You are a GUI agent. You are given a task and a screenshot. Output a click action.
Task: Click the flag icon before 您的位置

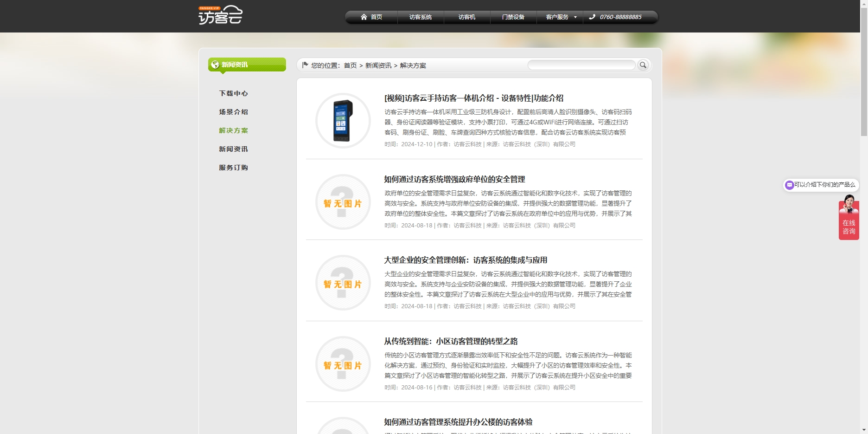(305, 65)
